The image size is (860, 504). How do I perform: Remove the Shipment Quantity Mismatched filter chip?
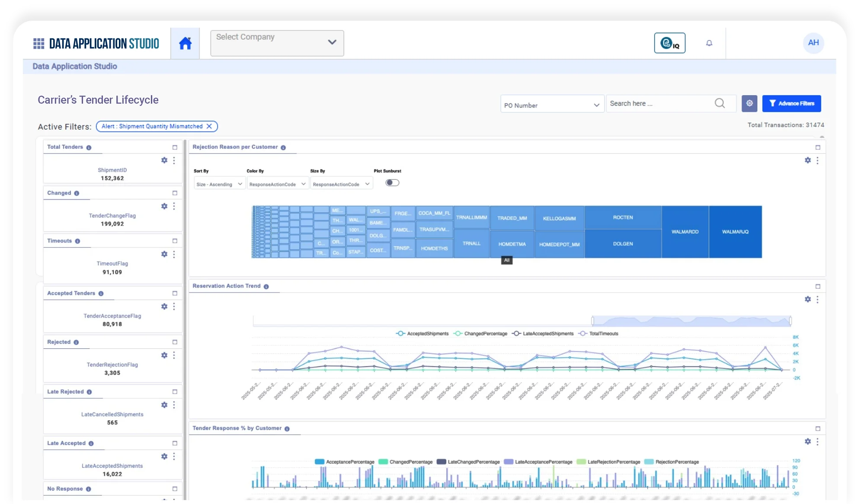[x=209, y=126]
